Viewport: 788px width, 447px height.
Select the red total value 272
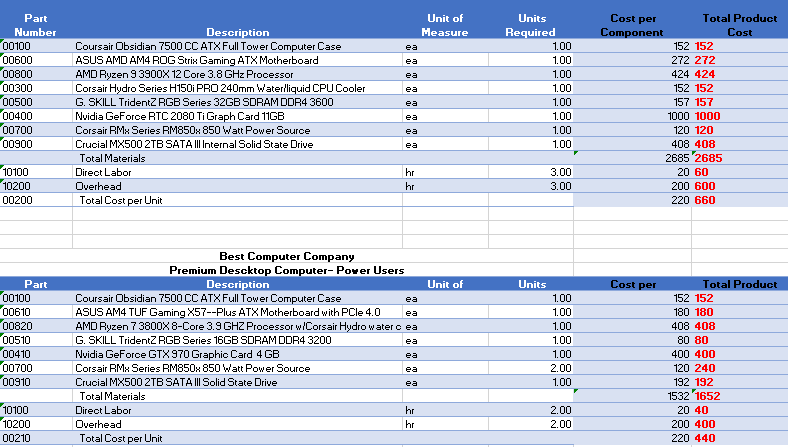(705, 60)
